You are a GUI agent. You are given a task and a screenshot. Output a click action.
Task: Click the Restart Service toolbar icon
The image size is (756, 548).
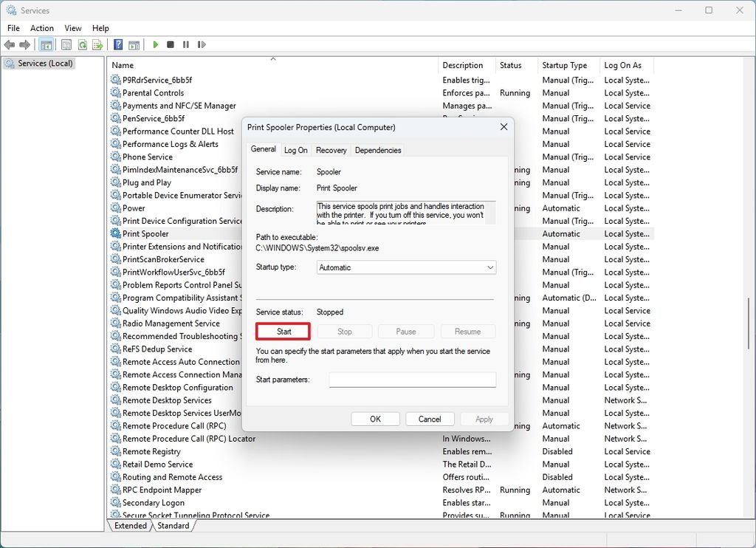click(202, 44)
